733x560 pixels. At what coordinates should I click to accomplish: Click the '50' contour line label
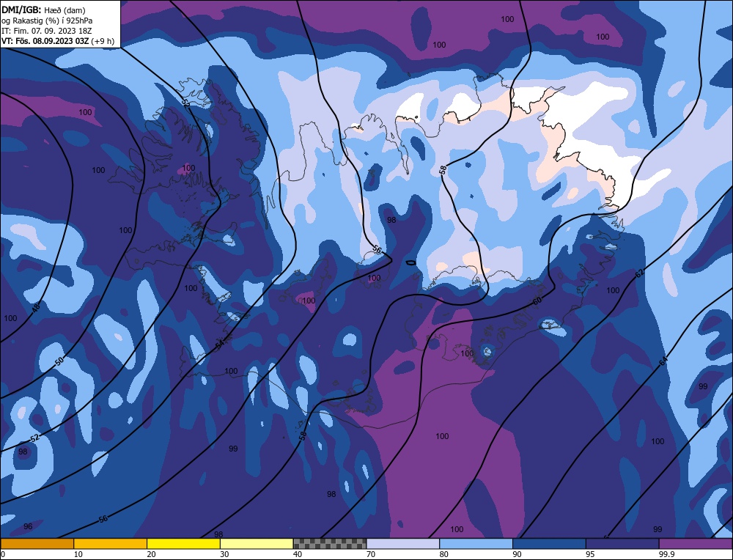[59, 361]
